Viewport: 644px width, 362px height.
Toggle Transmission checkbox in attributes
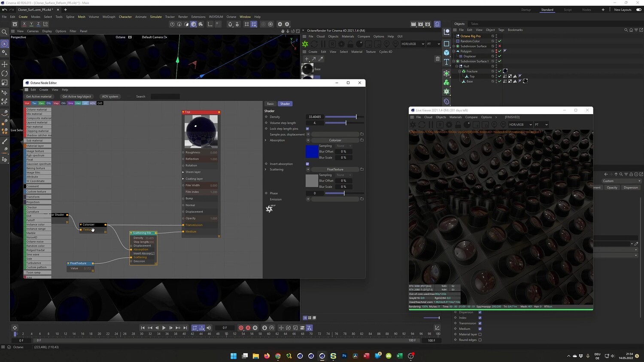tap(480, 323)
